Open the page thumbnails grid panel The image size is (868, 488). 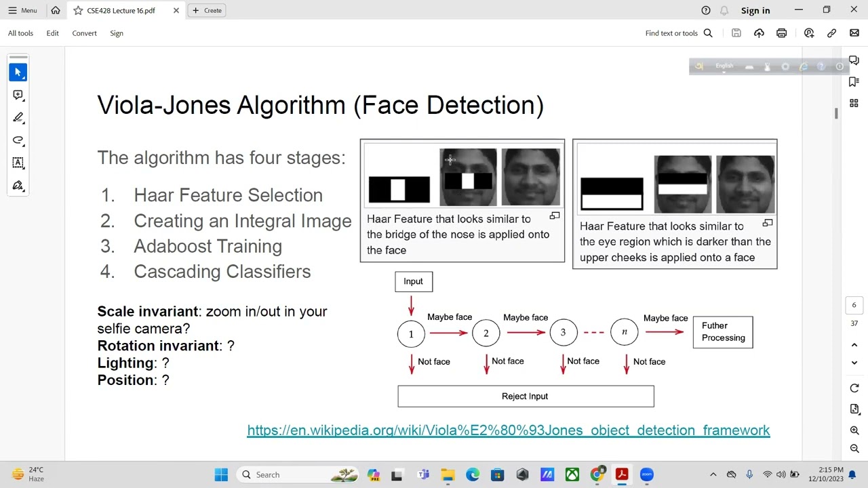click(x=854, y=103)
